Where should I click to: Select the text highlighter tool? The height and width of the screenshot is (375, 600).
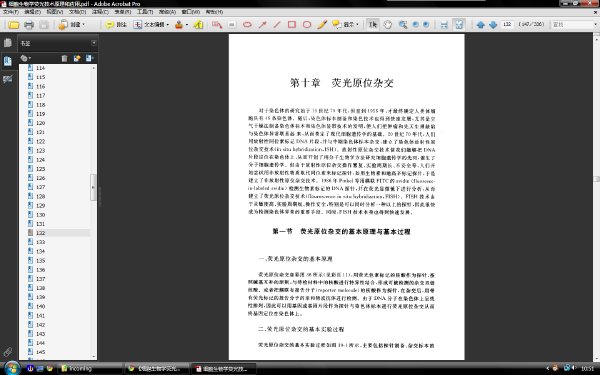(198, 25)
